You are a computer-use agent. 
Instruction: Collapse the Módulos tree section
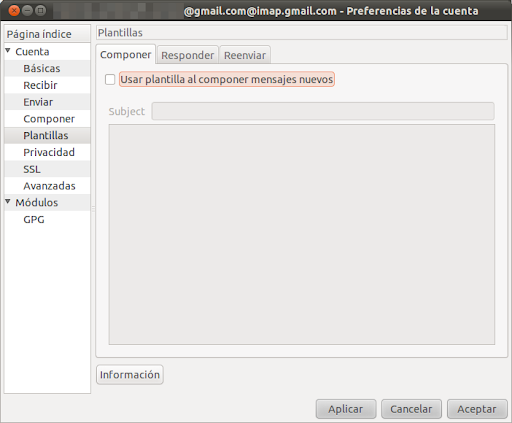coord(8,202)
